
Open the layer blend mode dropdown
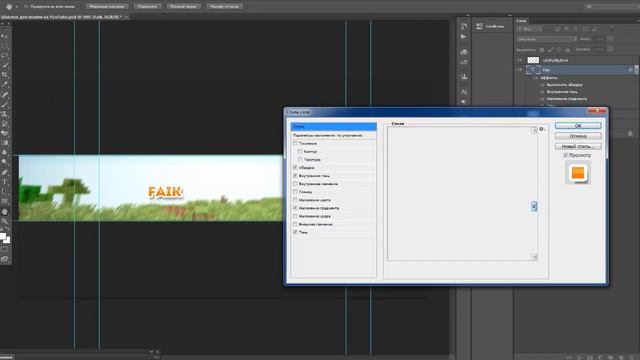pyautogui.click(x=547, y=39)
